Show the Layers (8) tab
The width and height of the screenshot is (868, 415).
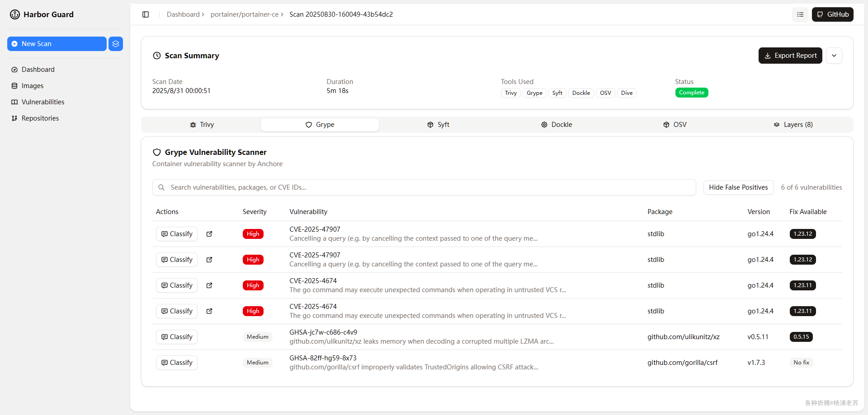(x=793, y=125)
